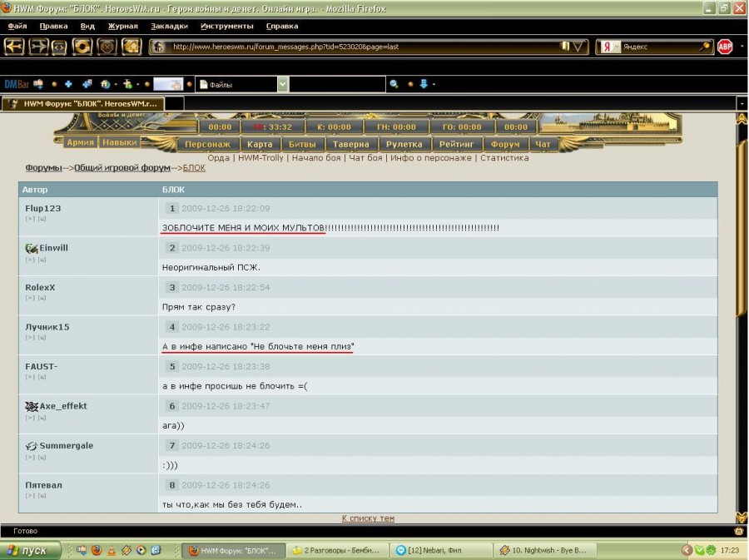Click the browser Back arrow button
Screen dimensions: 749x560
click(x=14, y=47)
